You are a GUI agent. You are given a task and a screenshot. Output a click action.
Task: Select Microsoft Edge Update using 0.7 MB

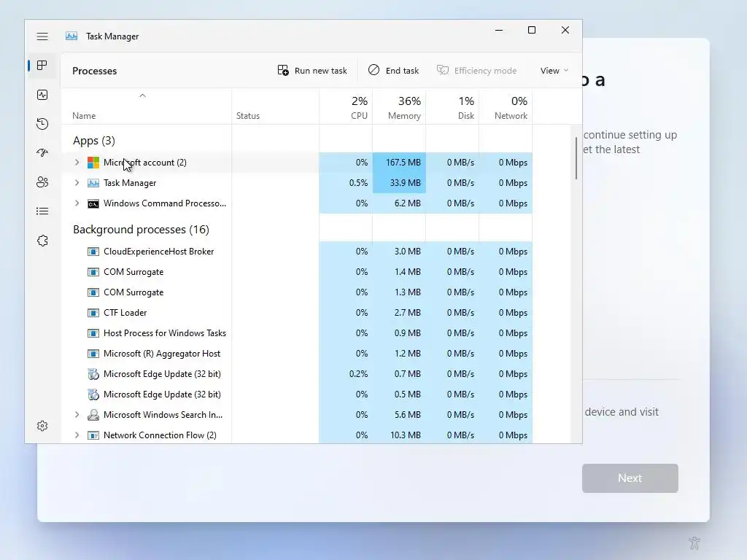(x=297, y=374)
